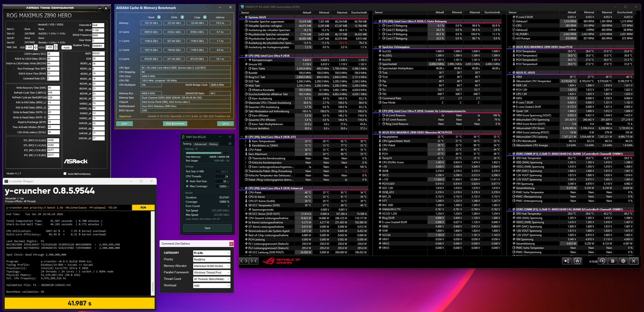Click the CPU Threads input field
The width and height of the screenshot is (644, 312).
pos(222,176)
